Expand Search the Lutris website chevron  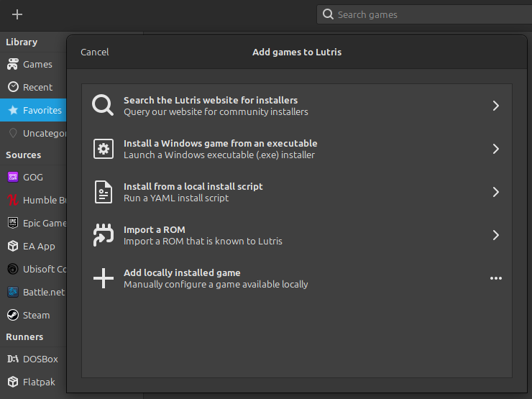tap(495, 106)
